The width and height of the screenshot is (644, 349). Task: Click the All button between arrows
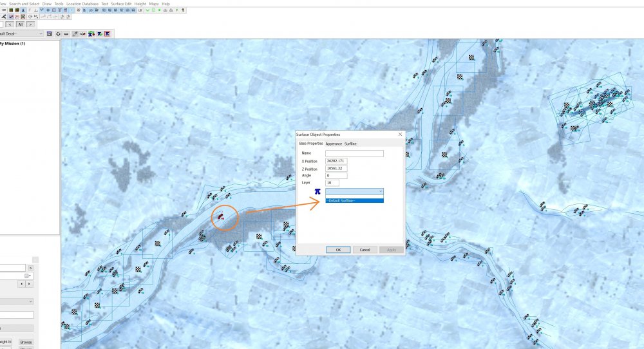[20, 24]
